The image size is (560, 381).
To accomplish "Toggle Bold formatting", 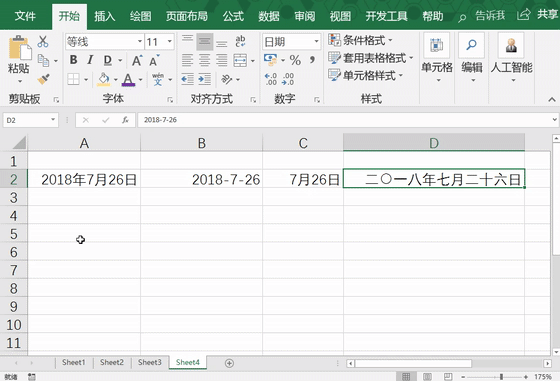I will point(74,60).
